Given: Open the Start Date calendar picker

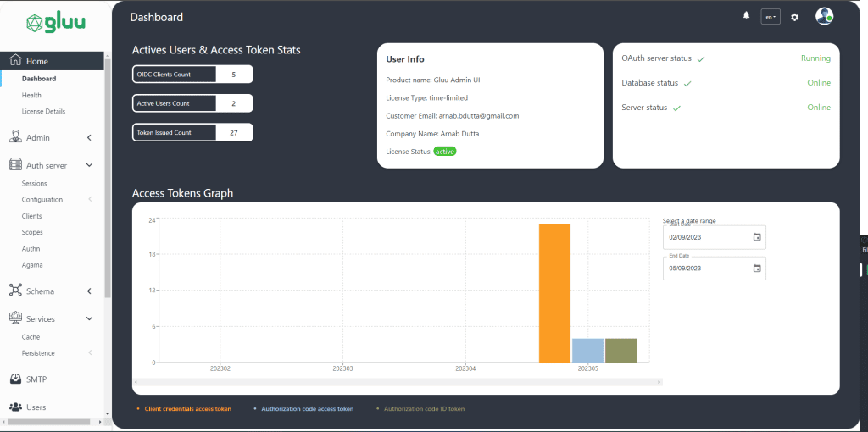Looking at the screenshot, I should pyautogui.click(x=757, y=237).
